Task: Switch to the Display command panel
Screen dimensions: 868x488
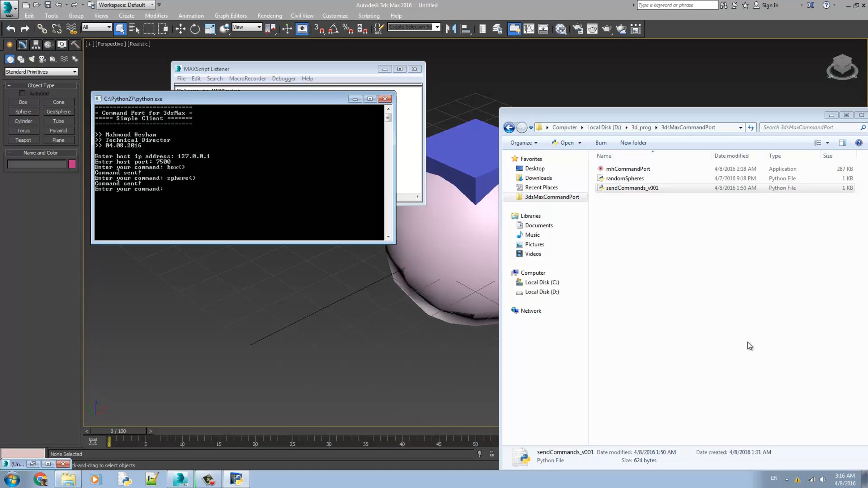Action: [62, 45]
